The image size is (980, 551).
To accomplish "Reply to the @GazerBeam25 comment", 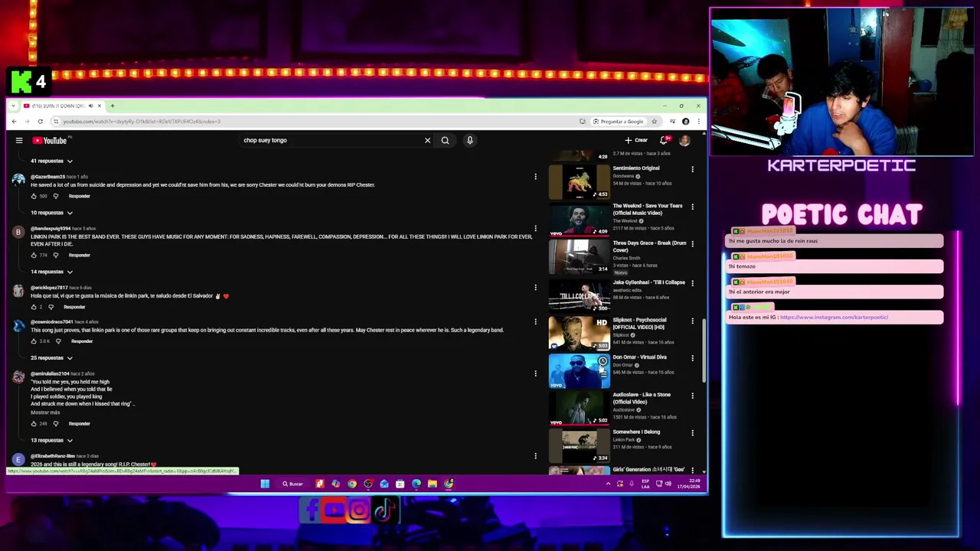I will coord(79,197).
